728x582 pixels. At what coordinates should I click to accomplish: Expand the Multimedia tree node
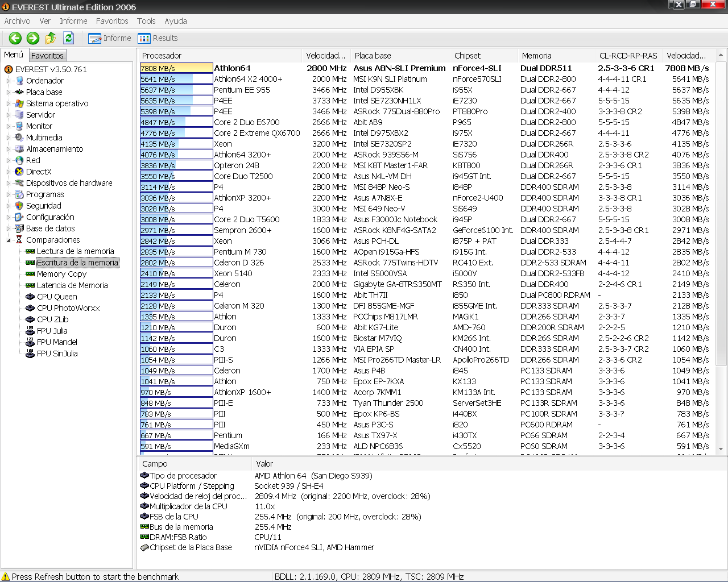pyautogui.click(x=9, y=138)
